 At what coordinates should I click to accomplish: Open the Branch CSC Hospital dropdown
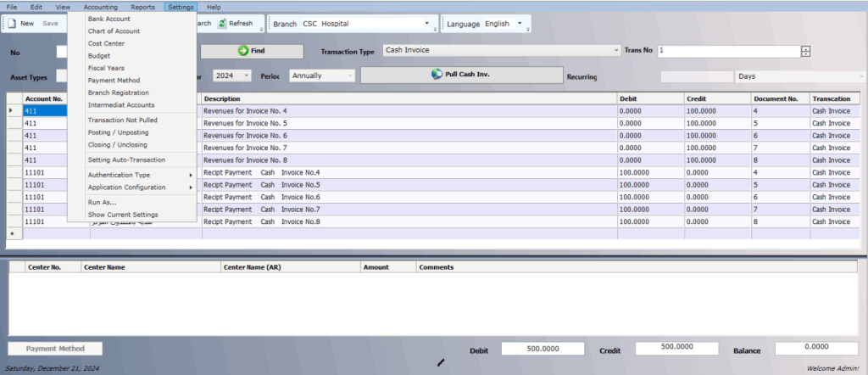426,24
